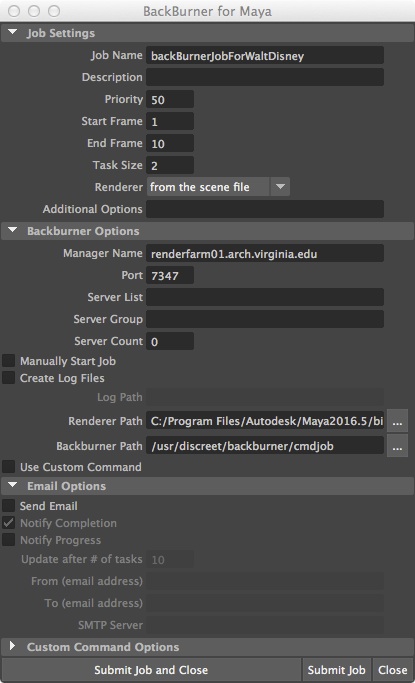Enable the Send Email checkbox

(x=9, y=506)
